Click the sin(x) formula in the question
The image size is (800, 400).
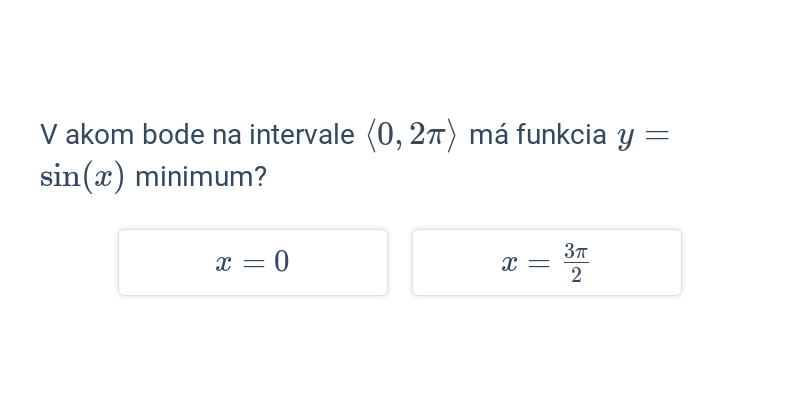(x=82, y=177)
